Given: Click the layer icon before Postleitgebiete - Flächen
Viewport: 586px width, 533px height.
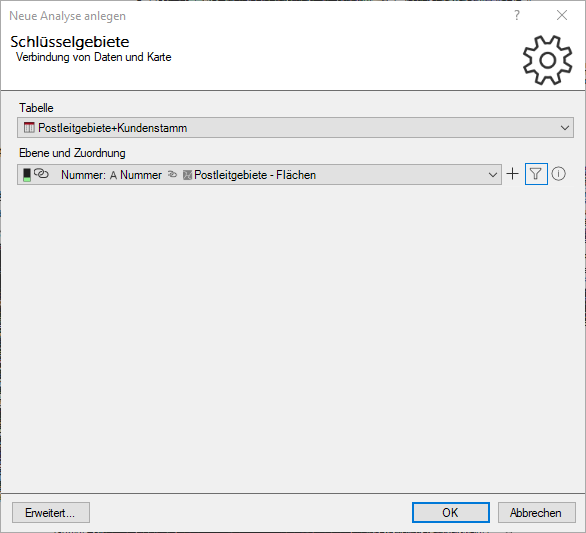Looking at the screenshot, I should tap(187, 175).
